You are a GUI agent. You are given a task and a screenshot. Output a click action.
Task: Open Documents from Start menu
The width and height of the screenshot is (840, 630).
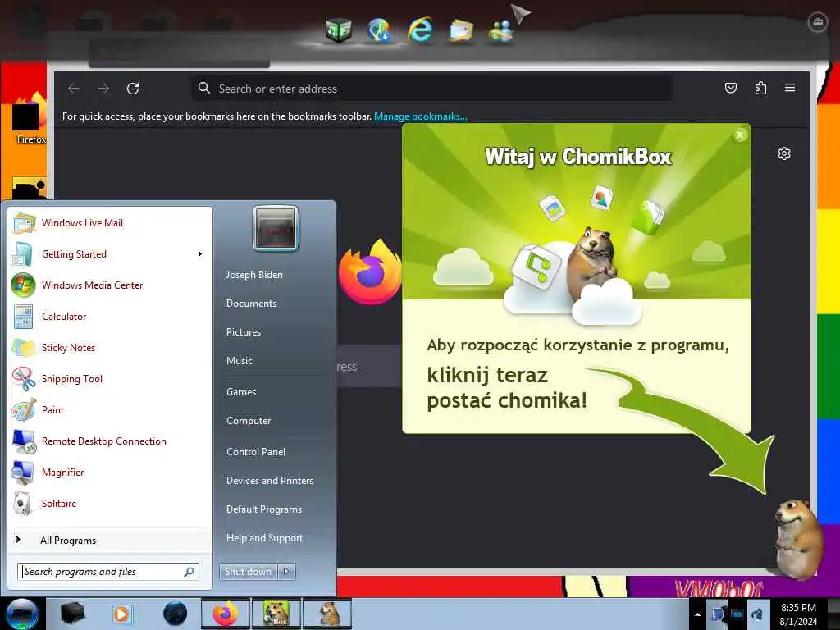click(x=251, y=304)
